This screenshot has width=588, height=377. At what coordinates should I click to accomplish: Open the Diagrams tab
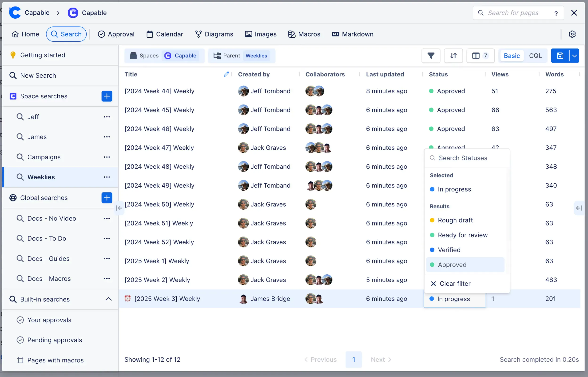click(214, 34)
